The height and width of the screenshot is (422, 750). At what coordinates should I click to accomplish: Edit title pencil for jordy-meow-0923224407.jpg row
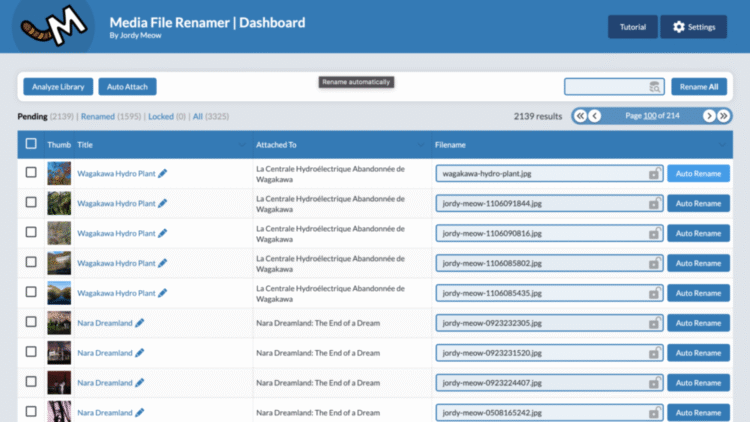tap(140, 383)
